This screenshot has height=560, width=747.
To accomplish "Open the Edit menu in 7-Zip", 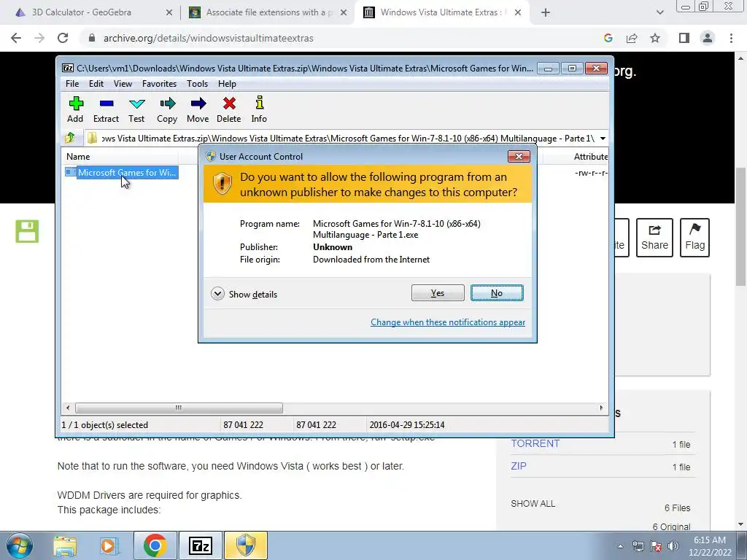I will [96, 84].
